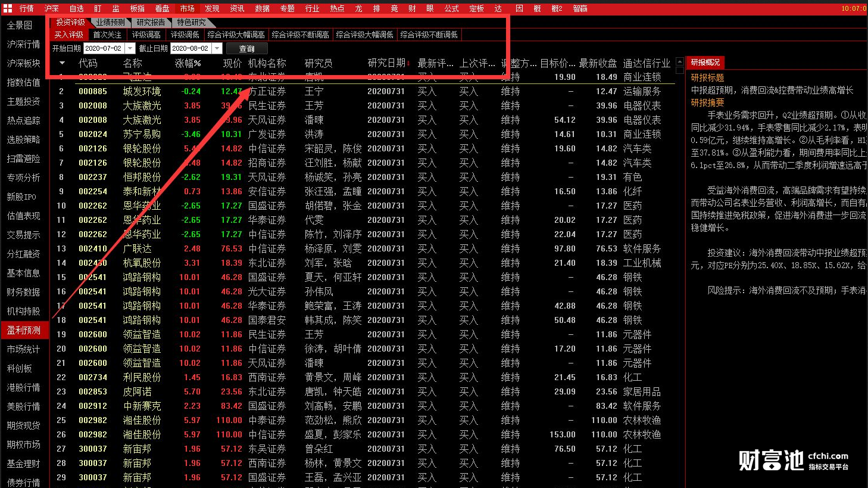Sort by the 涨幅% column header
The height and width of the screenshot is (488, 868).
click(188, 63)
